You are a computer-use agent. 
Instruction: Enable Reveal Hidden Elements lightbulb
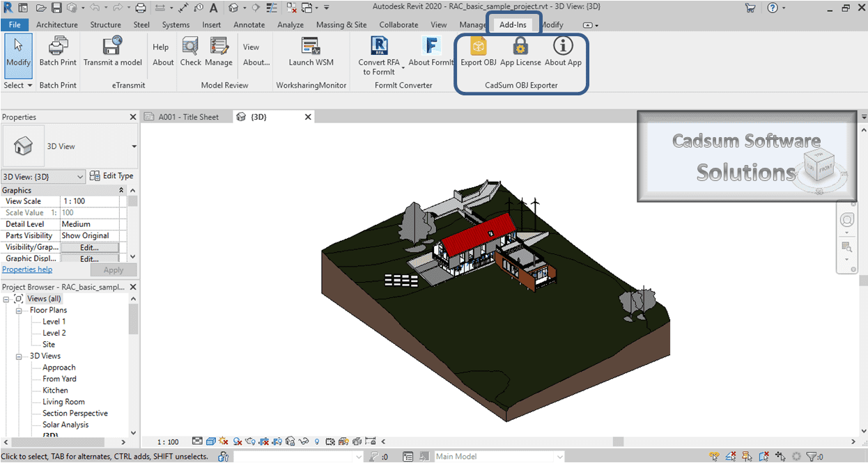pyautogui.click(x=317, y=441)
